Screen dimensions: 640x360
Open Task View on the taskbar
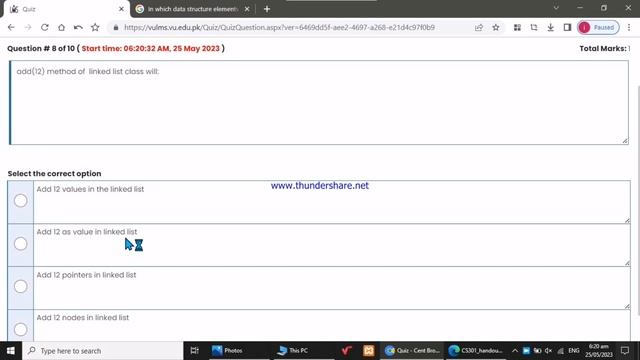click(195, 351)
